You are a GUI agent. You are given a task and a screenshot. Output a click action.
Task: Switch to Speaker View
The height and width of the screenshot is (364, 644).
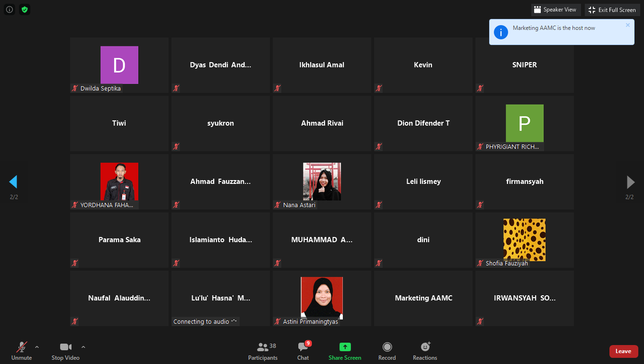coord(555,9)
